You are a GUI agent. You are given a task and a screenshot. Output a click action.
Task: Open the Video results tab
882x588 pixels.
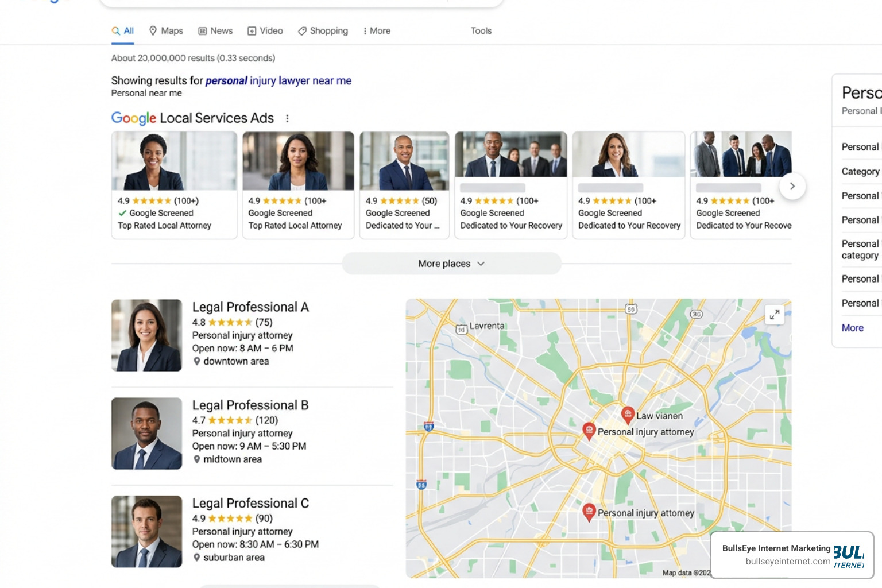point(265,31)
